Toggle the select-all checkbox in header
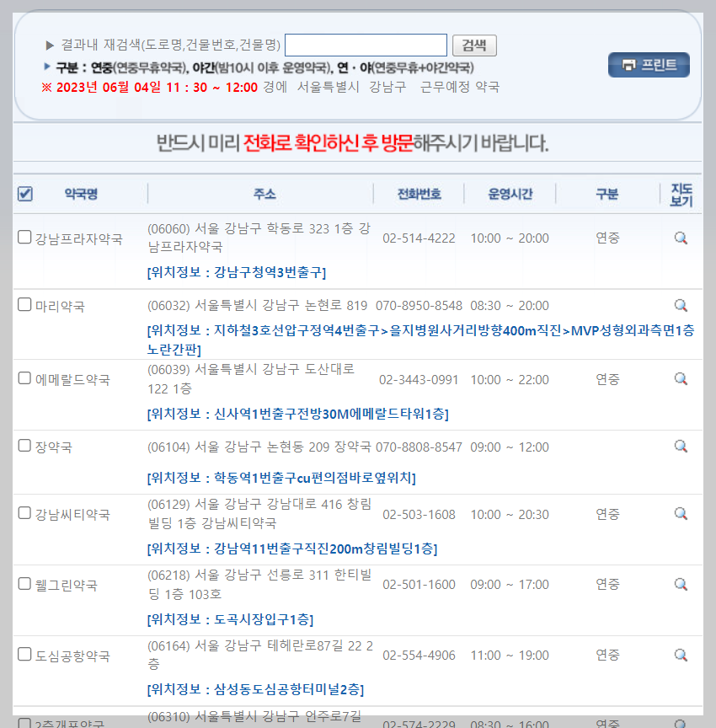716x728 pixels. (x=25, y=194)
